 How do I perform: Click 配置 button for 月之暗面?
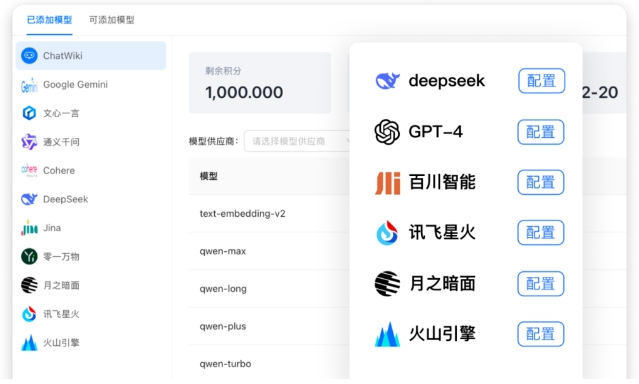(x=541, y=284)
